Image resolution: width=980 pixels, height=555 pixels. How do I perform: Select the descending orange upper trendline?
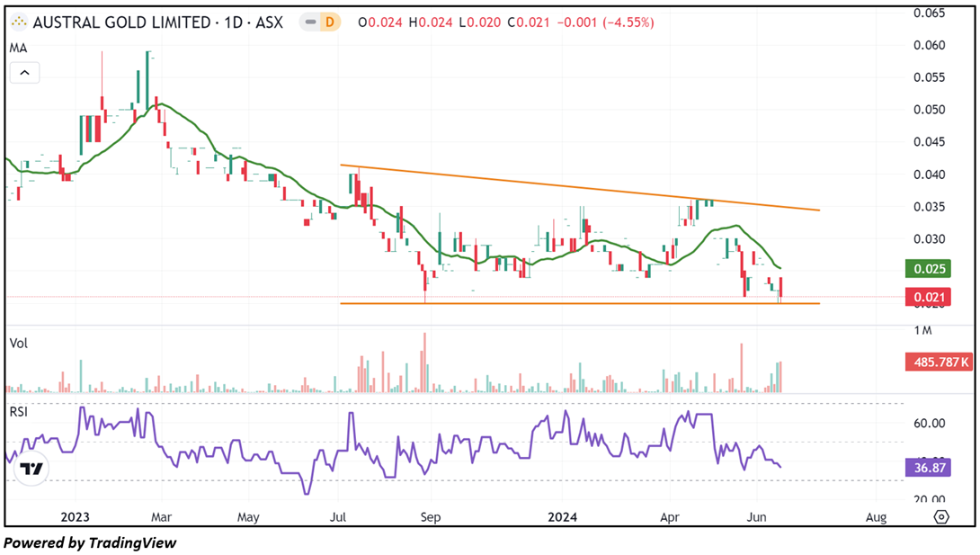[x=580, y=187]
